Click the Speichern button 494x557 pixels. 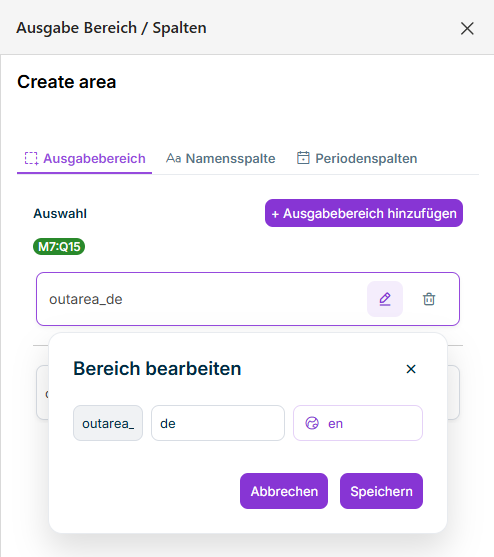(x=381, y=491)
